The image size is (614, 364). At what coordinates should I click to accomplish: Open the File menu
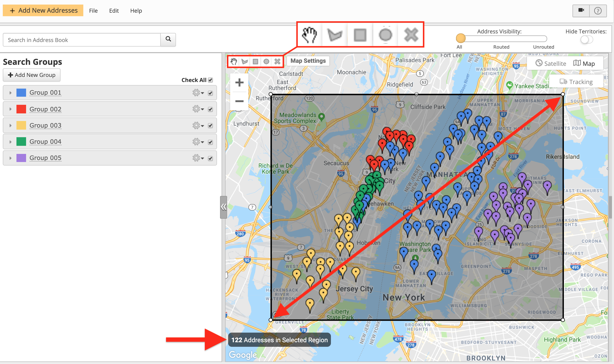click(93, 11)
